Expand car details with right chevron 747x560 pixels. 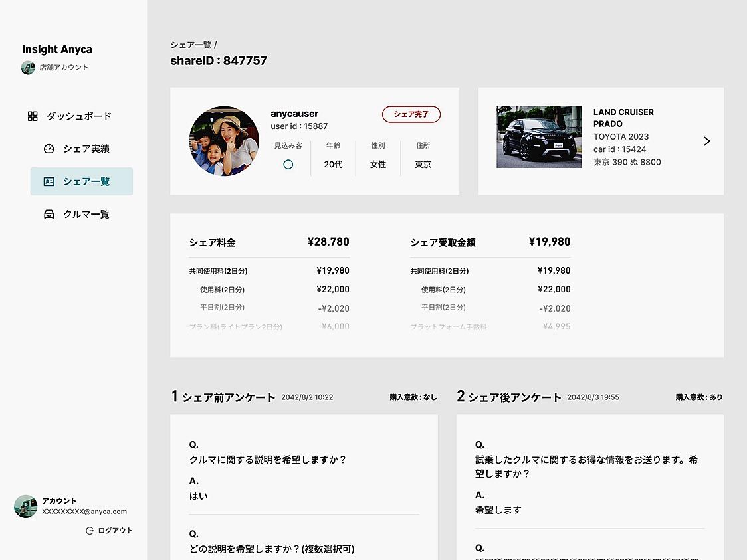coord(706,141)
